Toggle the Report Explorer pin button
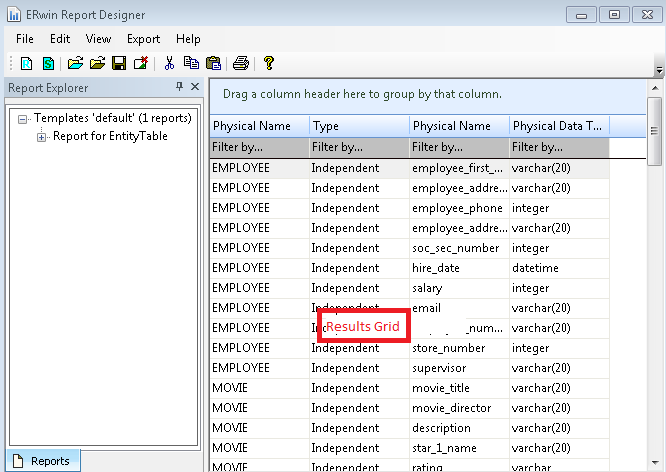This screenshot has width=666, height=472. [x=179, y=87]
